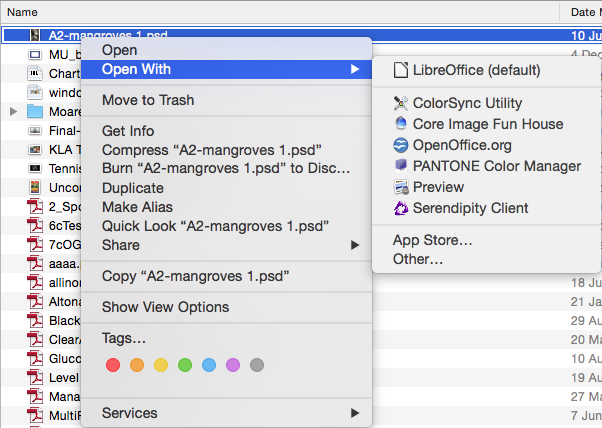Choose Copy "A2-mangroves 1.psd"

(227, 276)
